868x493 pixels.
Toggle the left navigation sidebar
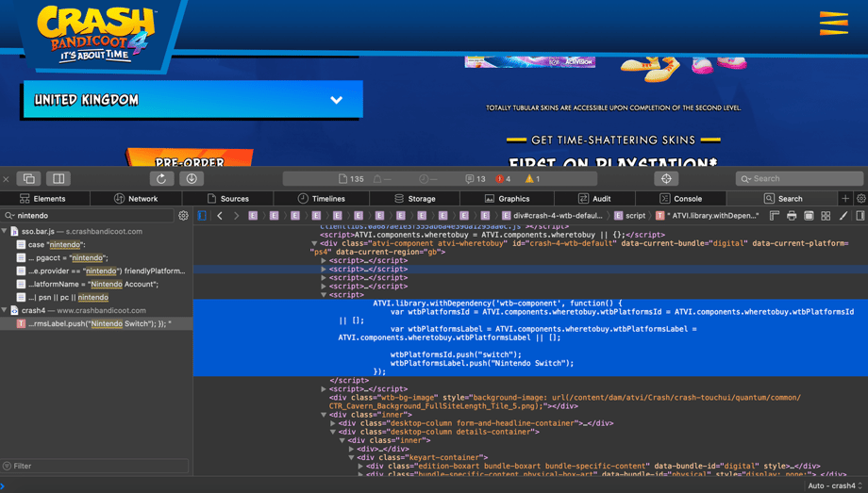pos(202,216)
